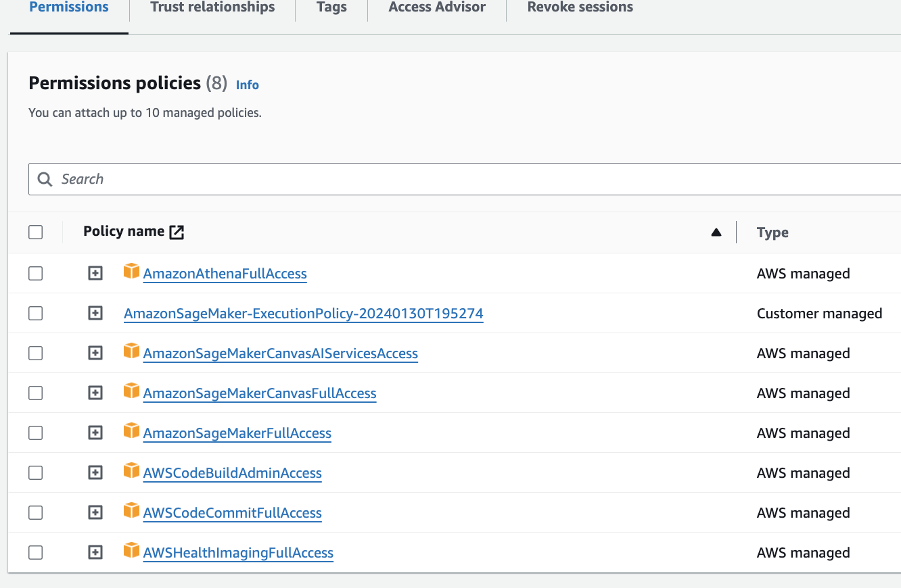Check the AmazonAthenaFullAccess row checkbox
Image resolution: width=901 pixels, height=588 pixels.
point(36,274)
